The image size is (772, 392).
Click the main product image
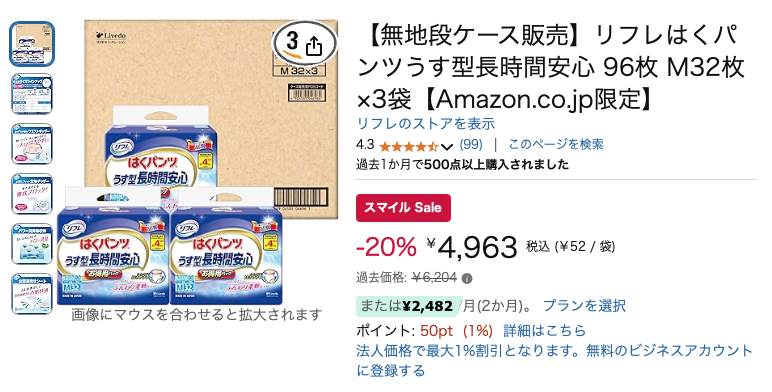197,163
